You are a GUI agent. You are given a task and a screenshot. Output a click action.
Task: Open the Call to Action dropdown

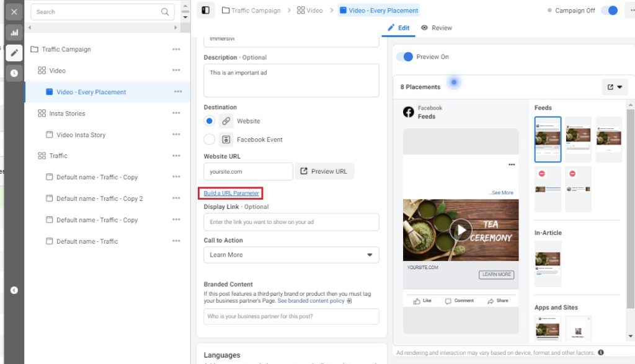point(291,255)
